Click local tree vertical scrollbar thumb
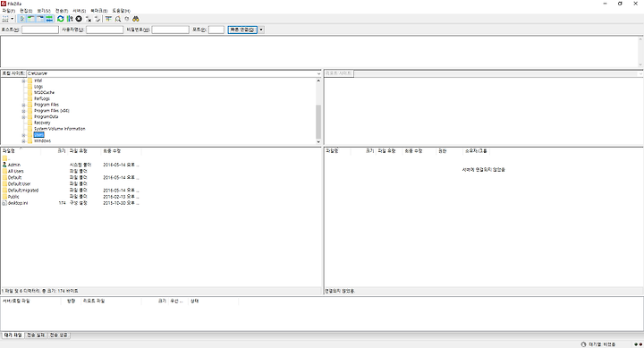 [318, 122]
